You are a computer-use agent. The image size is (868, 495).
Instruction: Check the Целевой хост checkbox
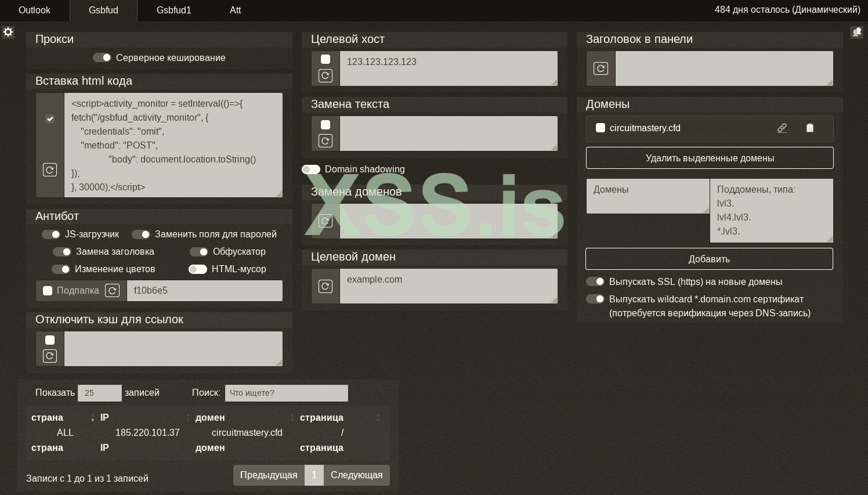(325, 59)
